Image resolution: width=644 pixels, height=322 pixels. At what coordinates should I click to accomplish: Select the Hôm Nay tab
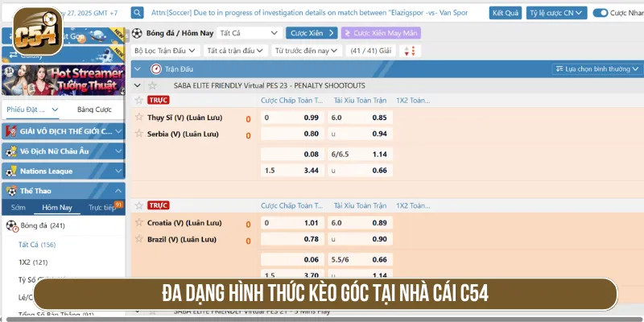tap(57, 208)
